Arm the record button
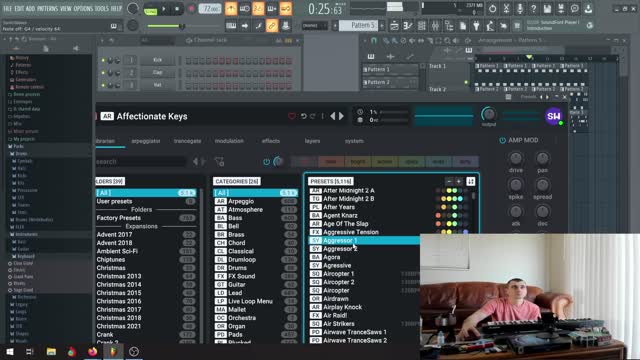The width and height of the screenshot is (640, 360). point(191,9)
